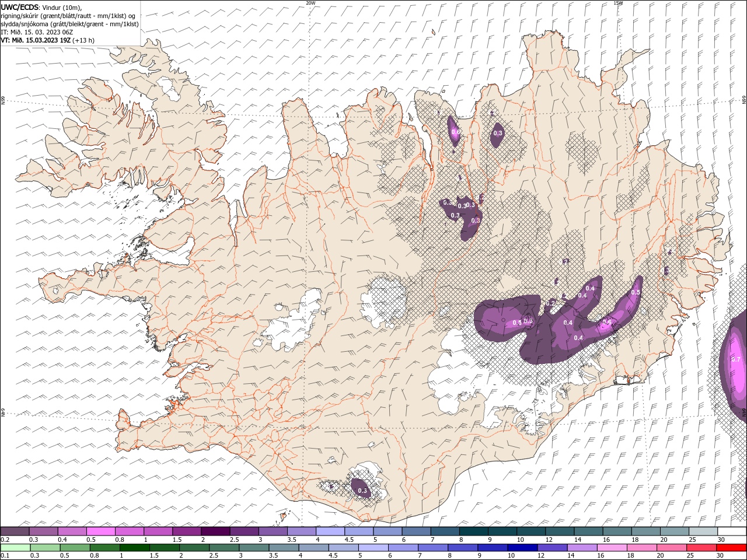Click the navy blue 10 swatch in lower legend
The height and width of the screenshot is (560, 747).
click(x=522, y=548)
